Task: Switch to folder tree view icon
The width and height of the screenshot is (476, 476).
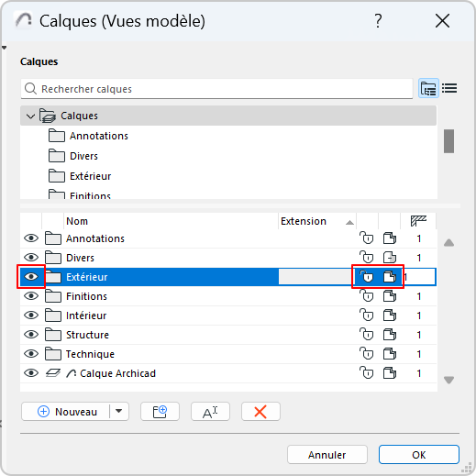Action: pyautogui.click(x=428, y=88)
